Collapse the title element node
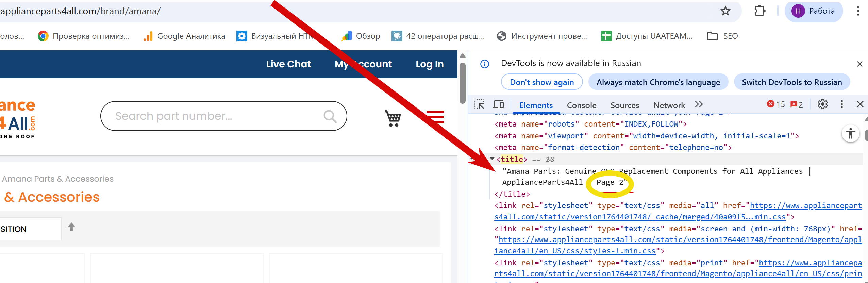Screen dimensions: 868x283 click(x=492, y=159)
